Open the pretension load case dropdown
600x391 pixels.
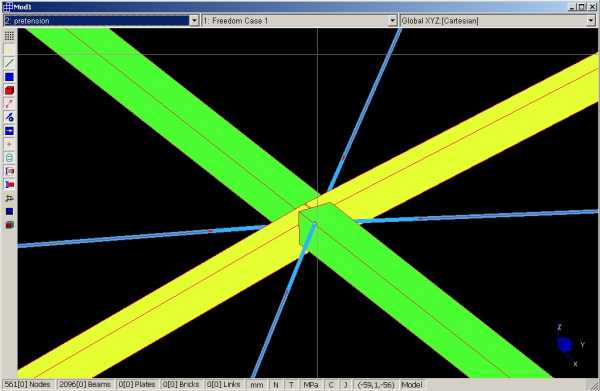(194, 21)
